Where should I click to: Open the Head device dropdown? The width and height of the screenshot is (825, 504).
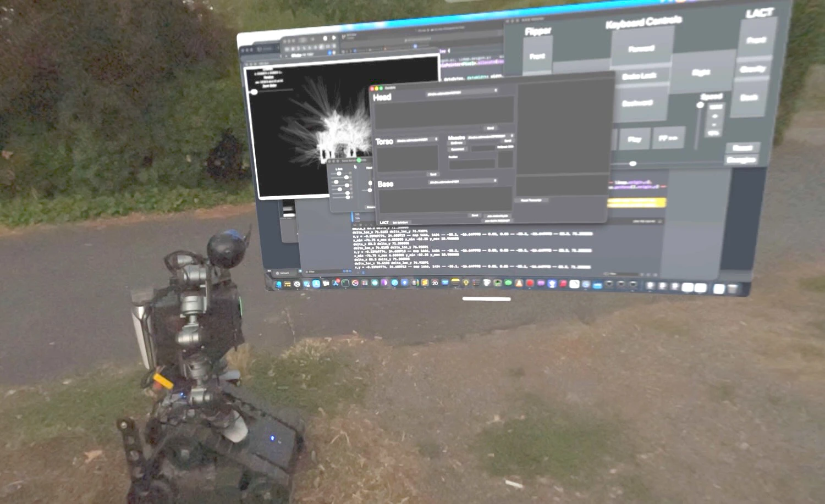tap(463, 93)
